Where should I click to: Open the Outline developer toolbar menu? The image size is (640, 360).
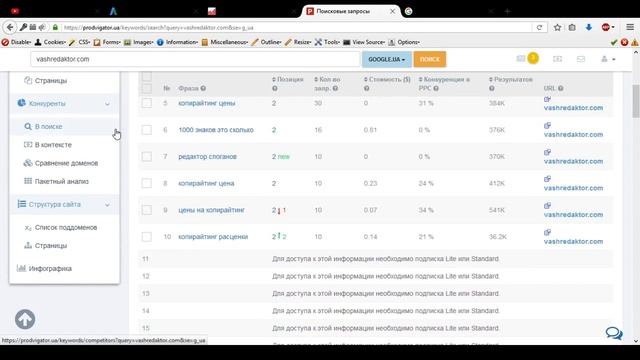click(267, 42)
